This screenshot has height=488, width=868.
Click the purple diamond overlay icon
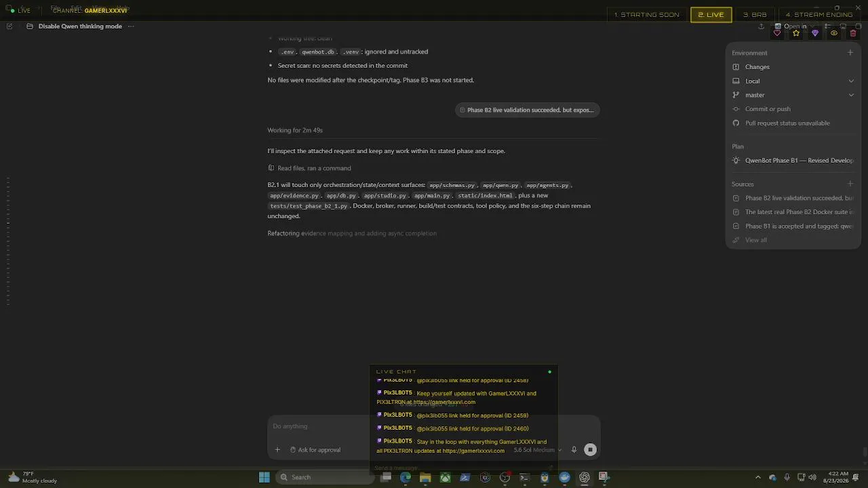[815, 33]
